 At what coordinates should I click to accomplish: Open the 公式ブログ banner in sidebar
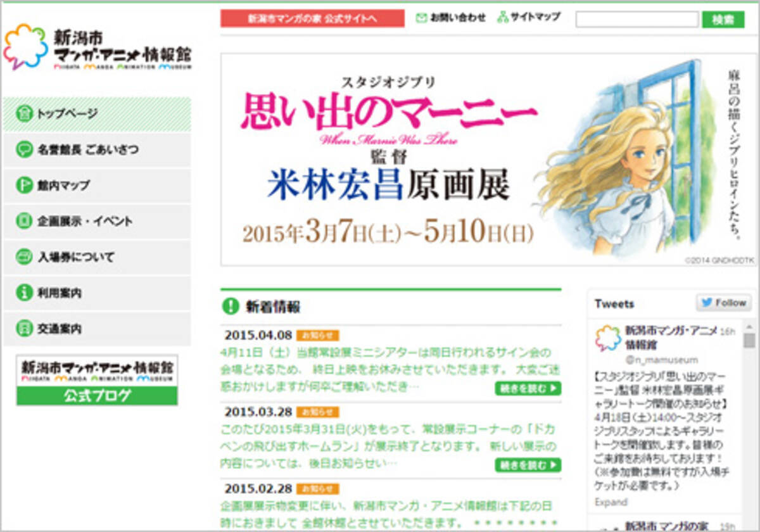[x=97, y=380]
